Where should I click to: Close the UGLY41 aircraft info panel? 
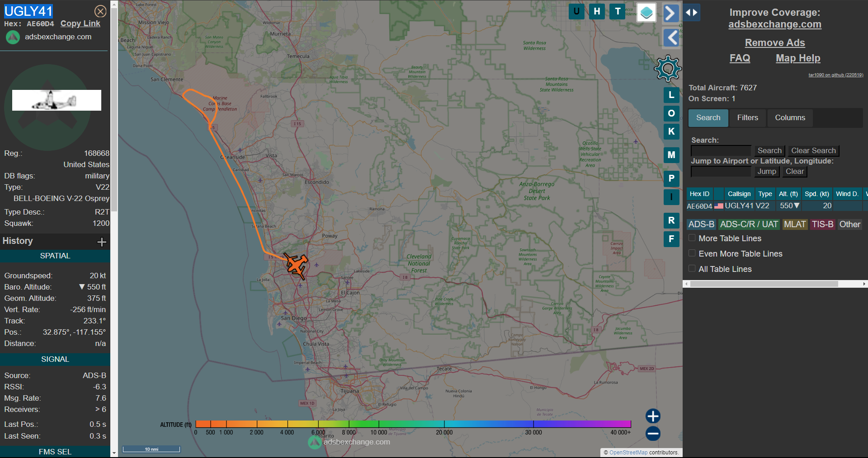point(100,11)
